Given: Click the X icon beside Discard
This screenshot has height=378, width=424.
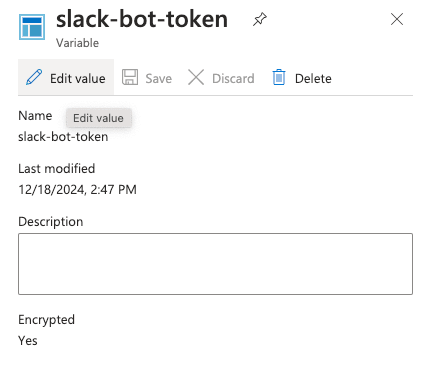Looking at the screenshot, I should coord(196,77).
